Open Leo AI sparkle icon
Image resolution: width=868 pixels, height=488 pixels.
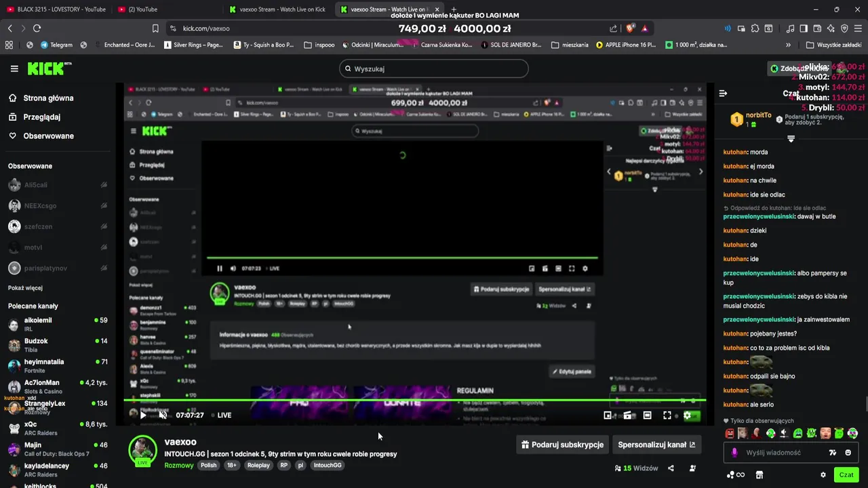(831, 28)
